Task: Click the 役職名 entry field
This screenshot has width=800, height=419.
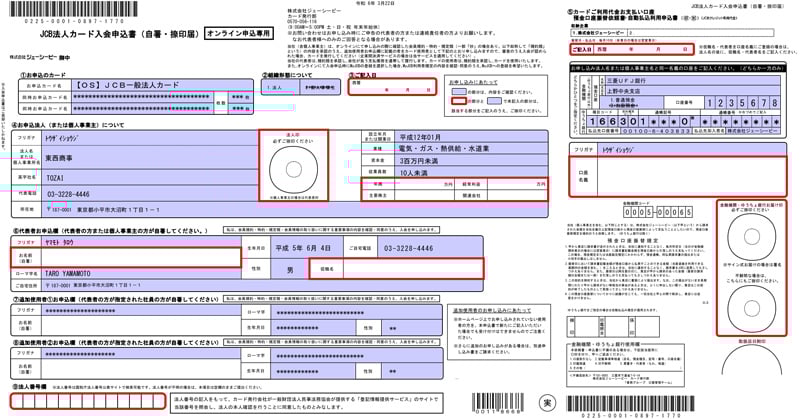Action: (413, 268)
